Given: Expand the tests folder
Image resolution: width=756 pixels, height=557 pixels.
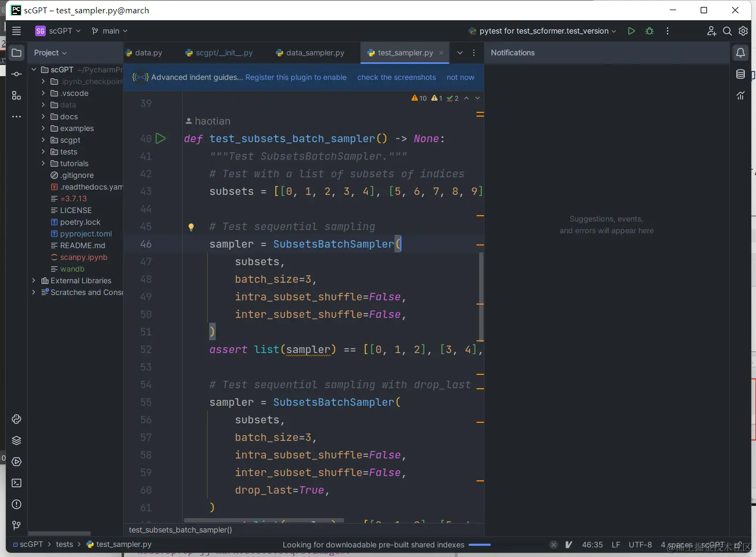Looking at the screenshot, I should tap(43, 152).
